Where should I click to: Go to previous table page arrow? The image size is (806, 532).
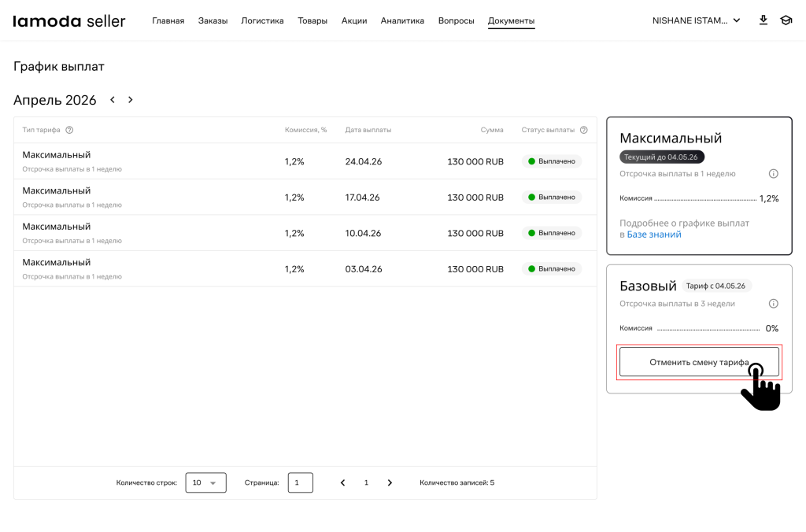[342, 482]
